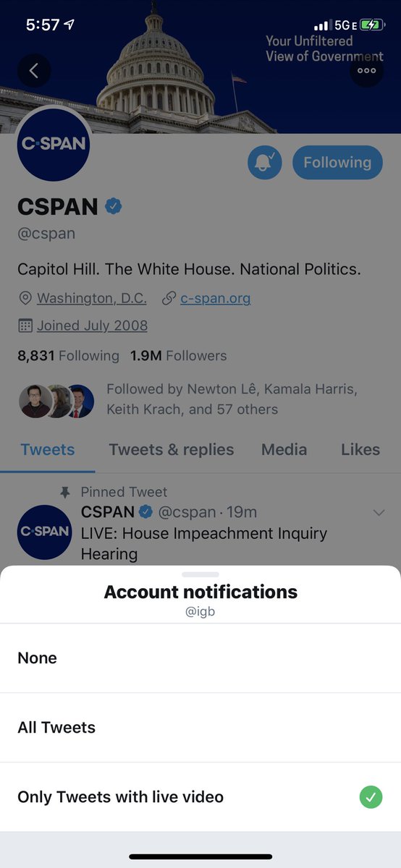
Task: Tap the Account notifications sheet grabber handle
Action: pos(200,574)
